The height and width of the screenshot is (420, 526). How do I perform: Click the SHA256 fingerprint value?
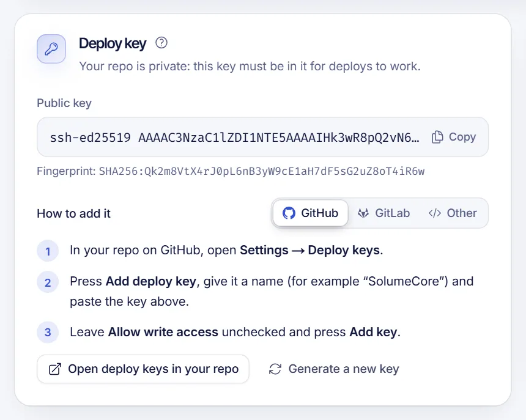click(262, 171)
